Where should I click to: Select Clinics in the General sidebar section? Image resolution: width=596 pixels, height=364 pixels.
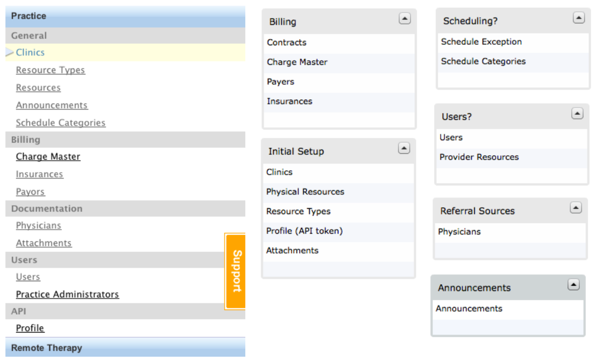coord(30,53)
